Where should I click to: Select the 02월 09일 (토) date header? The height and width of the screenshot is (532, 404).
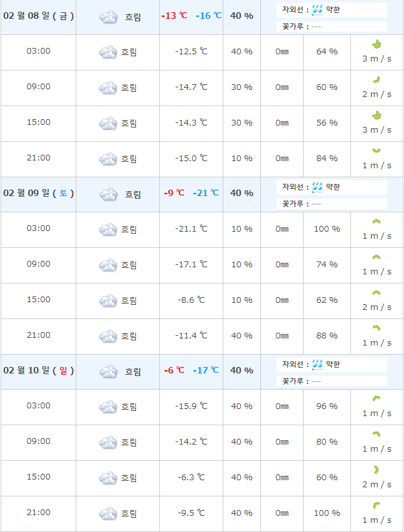coord(39,193)
